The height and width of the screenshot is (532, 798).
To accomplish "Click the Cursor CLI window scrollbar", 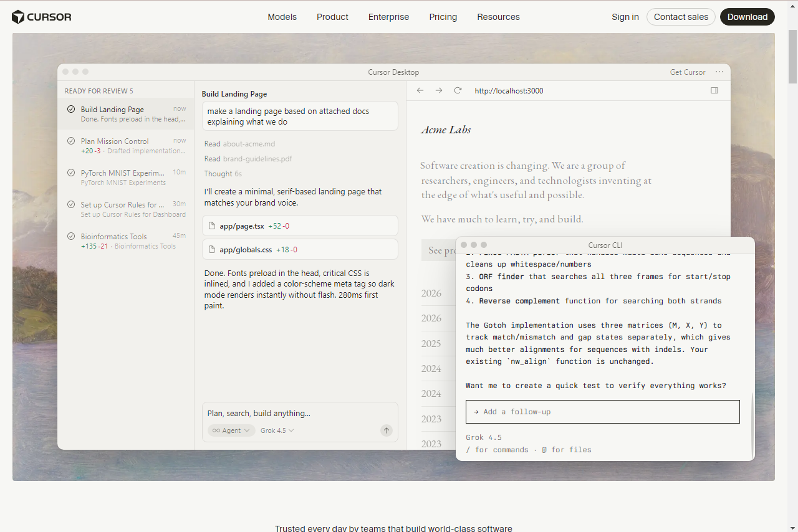I will [752, 425].
